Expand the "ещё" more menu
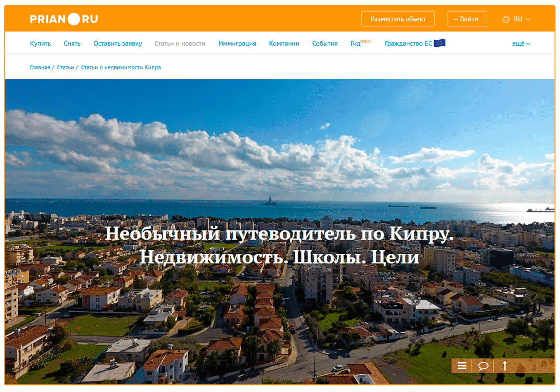This screenshot has height=392, width=560. 521,44
